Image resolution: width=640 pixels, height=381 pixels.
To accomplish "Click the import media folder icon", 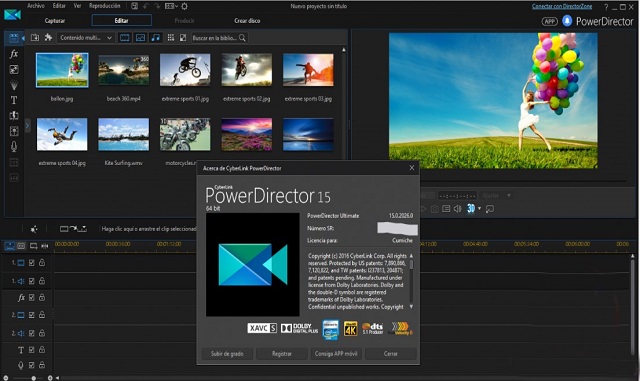I will click(35, 38).
